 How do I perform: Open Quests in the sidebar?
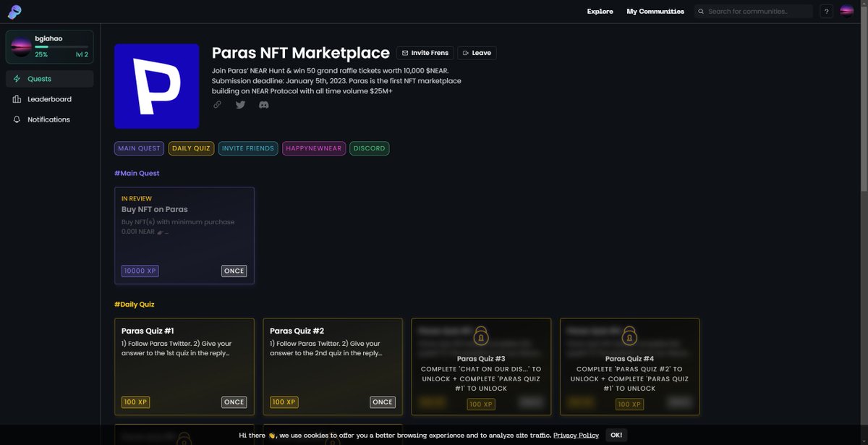(x=50, y=79)
